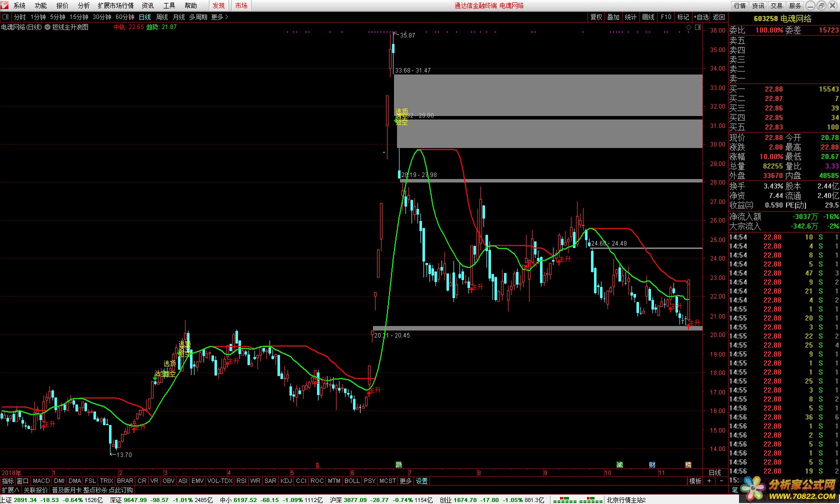Open the 复权 adjustment dropdown
This screenshot has height=504, width=840.
(x=596, y=17)
